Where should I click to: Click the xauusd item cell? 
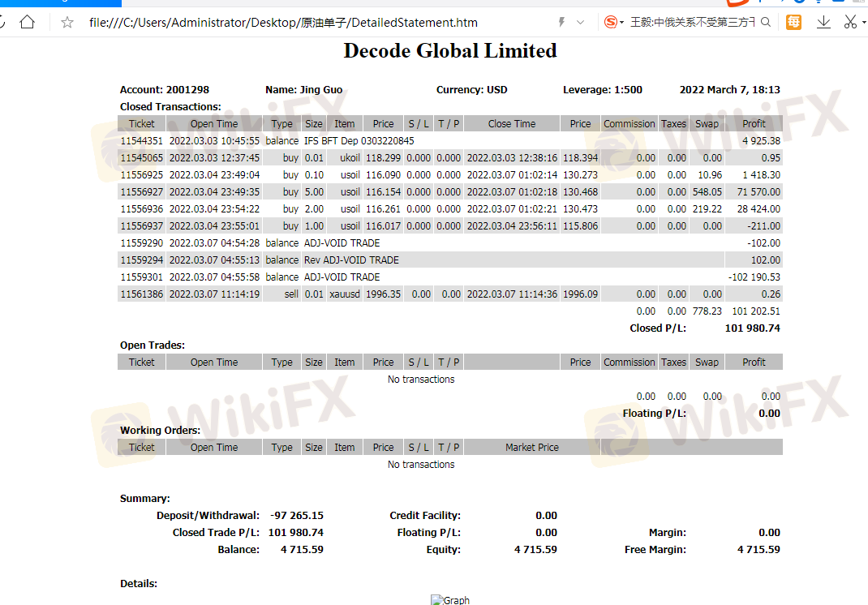pos(345,294)
